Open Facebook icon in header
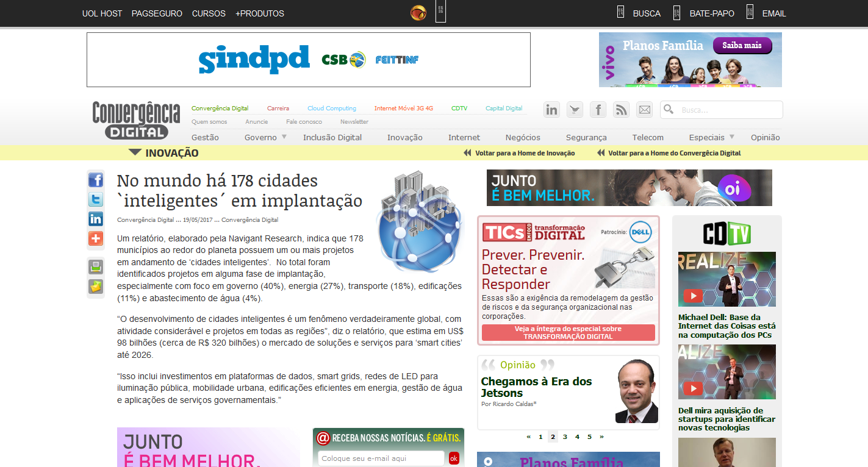 598,110
